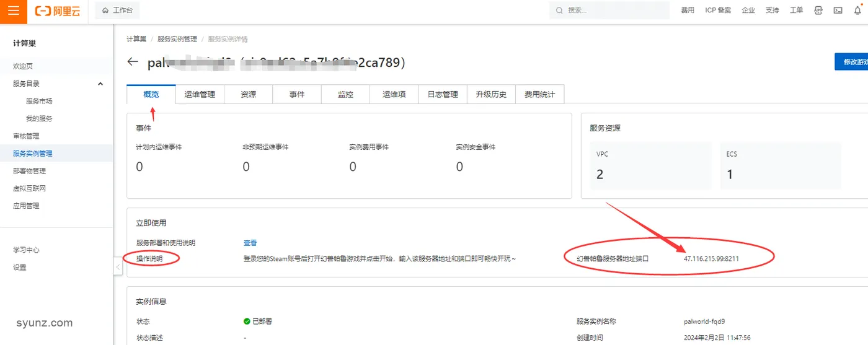The width and height of the screenshot is (868, 345).
Task: Focus the 搜索 search field
Action: (x=609, y=11)
